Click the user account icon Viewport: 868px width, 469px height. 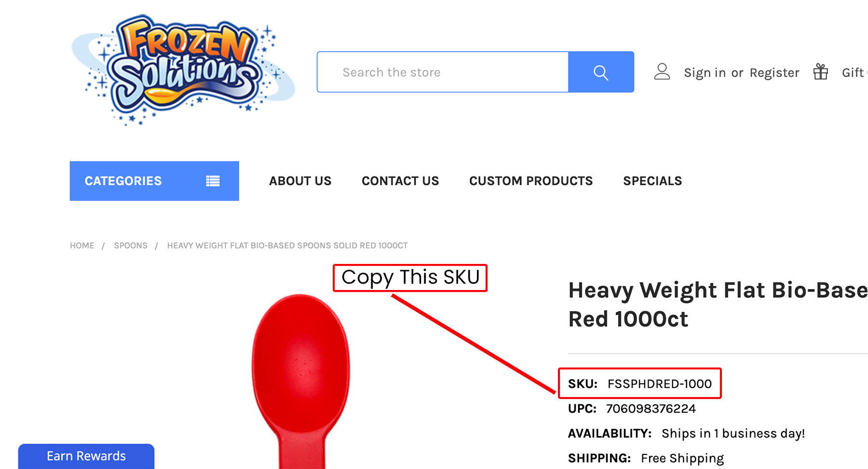click(x=662, y=72)
